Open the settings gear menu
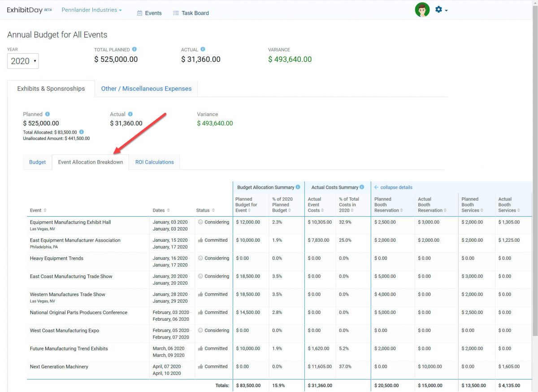Screen dimensions: 538x392 pos(438,9)
